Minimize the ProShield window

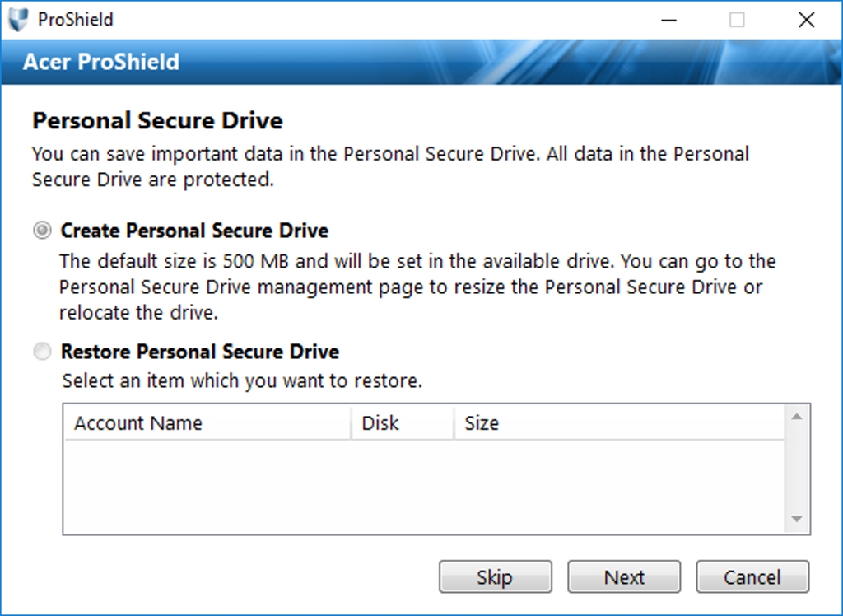pyautogui.click(x=668, y=19)
